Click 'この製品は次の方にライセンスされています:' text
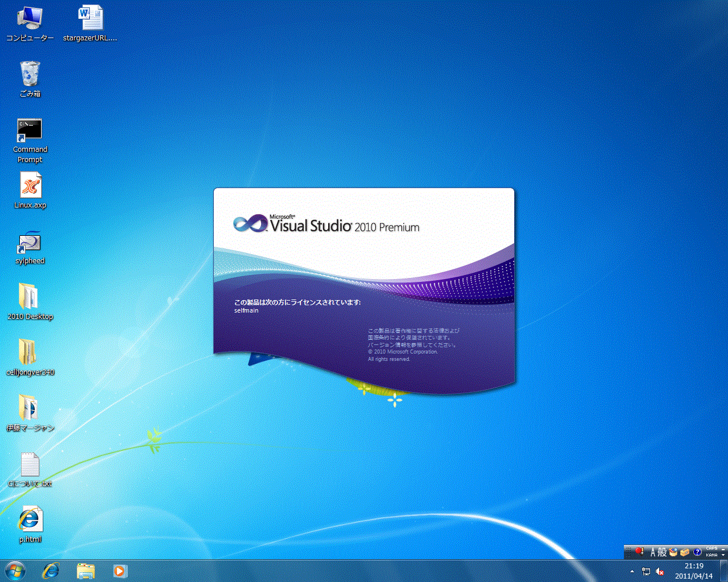The width and height of the screenshot is (728, 582). pos(297,302)
